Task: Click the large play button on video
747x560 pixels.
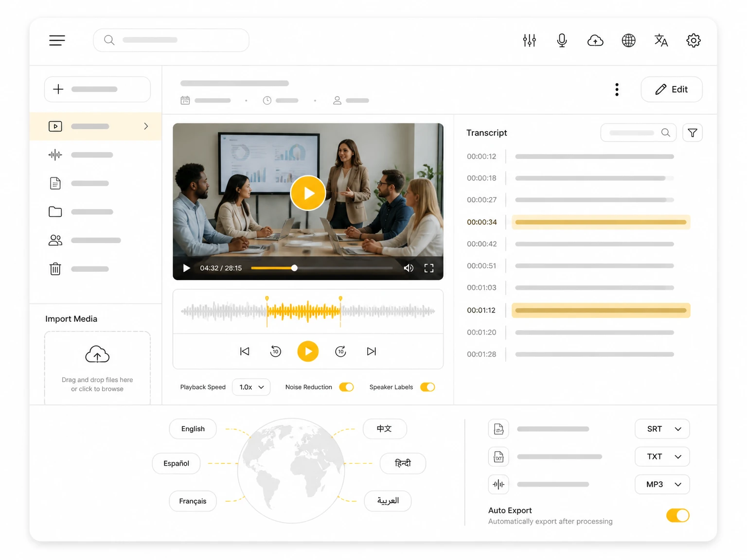Action: (308, 193)
